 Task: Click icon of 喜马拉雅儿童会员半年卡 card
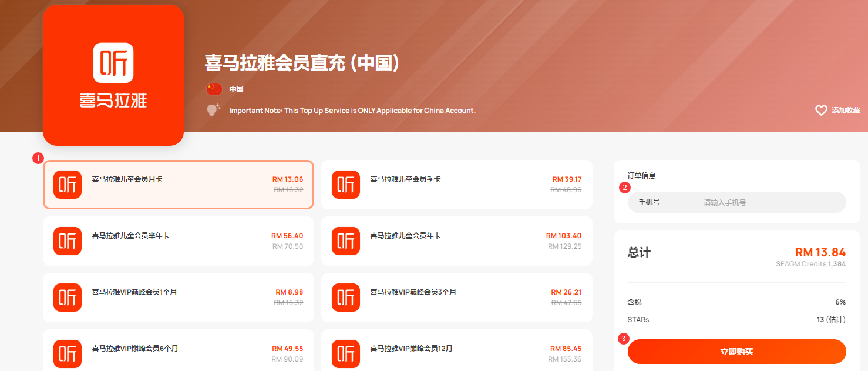click(x=68, y=241)
